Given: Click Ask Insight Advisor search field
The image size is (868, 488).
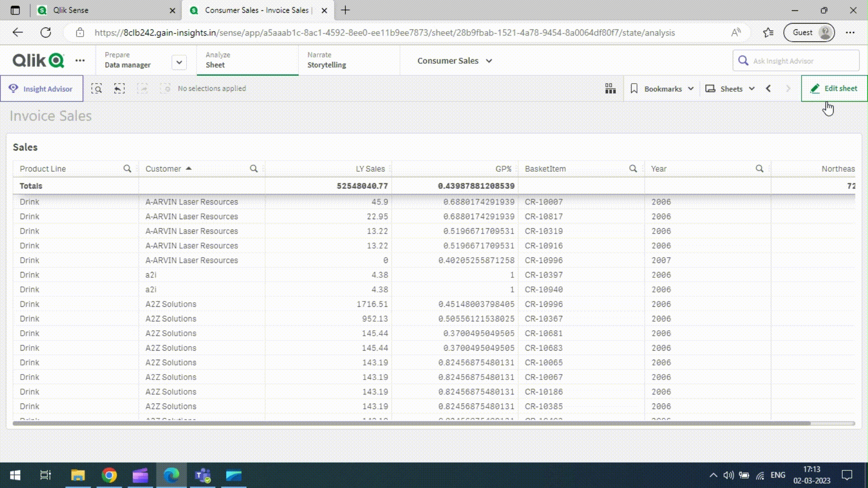Looking at the screenshot, I should (x=796, y=61).
